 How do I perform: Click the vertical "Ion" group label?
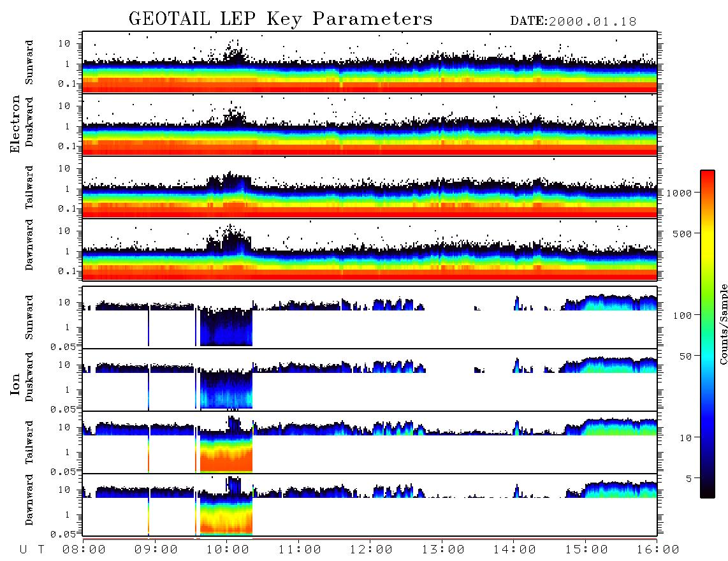tap(15, 384)
